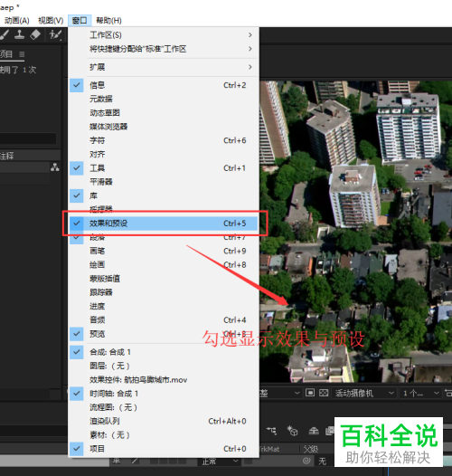Viewport: 452px width, 476px height.
Task: Choose 图层: (无) entry
Action: point(164,367)
